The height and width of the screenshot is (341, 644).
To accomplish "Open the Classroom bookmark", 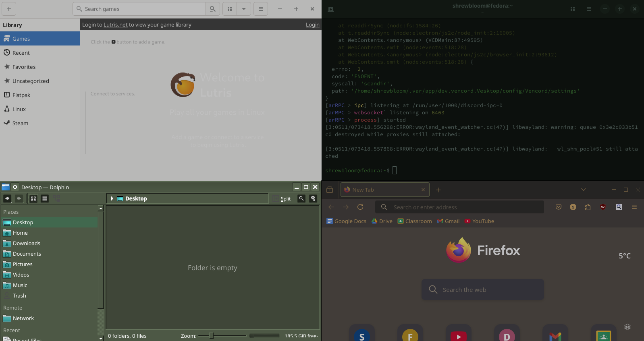I will point(415,221).
